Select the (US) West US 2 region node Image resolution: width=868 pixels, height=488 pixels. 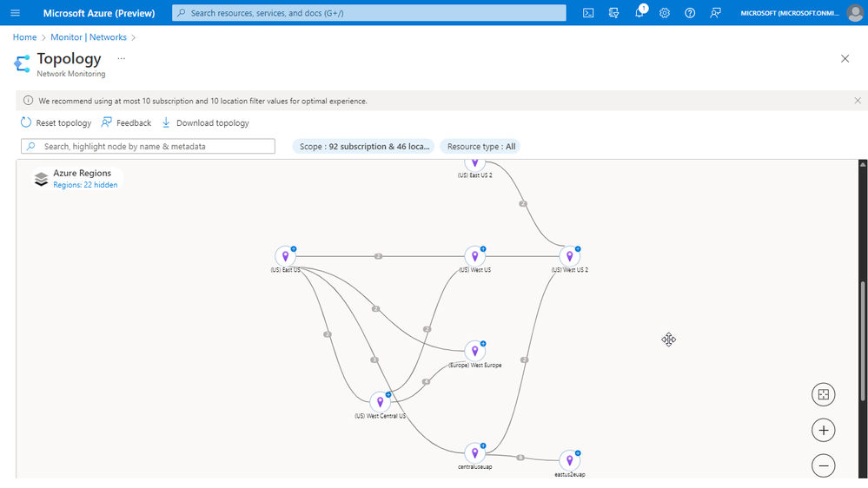coord(570,256)
